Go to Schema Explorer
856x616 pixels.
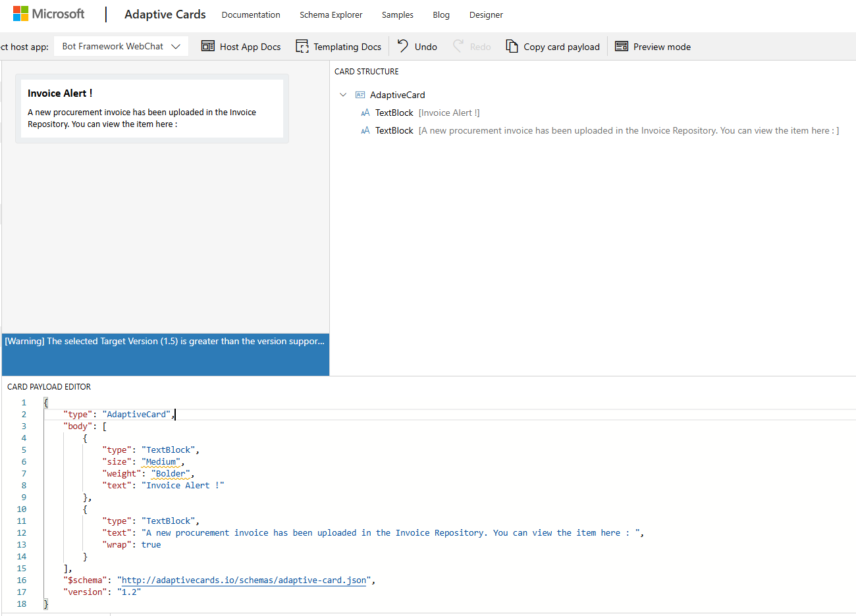[x=331, y=14]
